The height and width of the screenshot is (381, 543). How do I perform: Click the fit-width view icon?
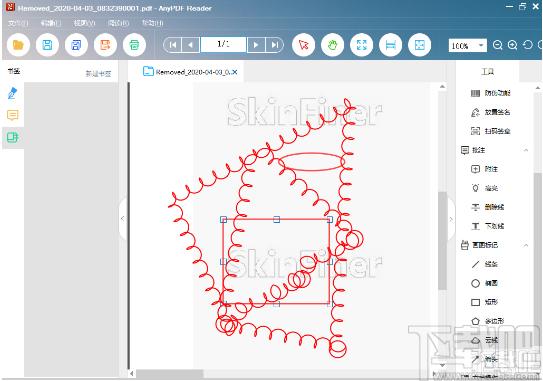tap(391, 45)
